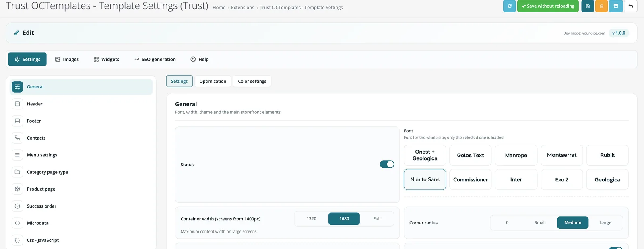Open the Extensions breadcrumb link
Screen dimensions: 644x249
[243, 8]
